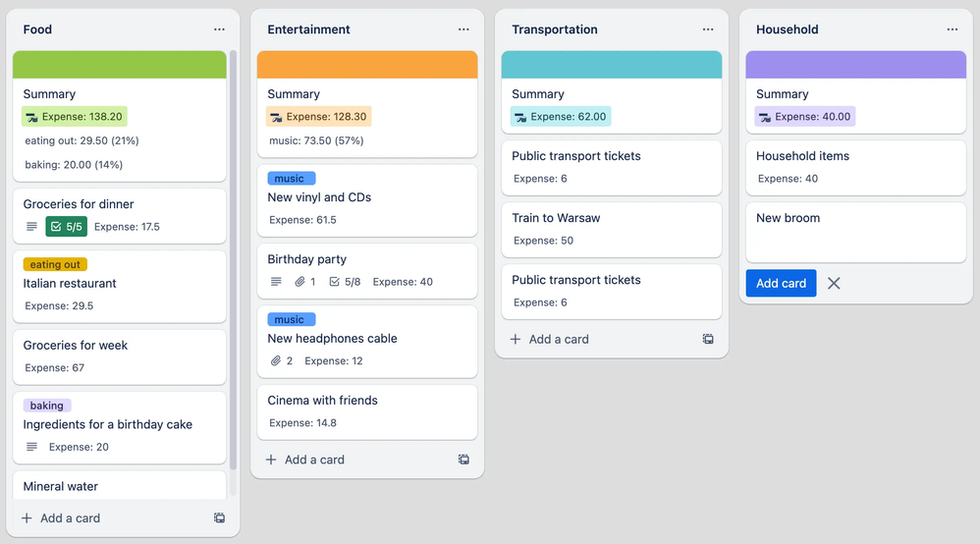
Task: Open the Entertainment list actions menu
Action: 463,29
